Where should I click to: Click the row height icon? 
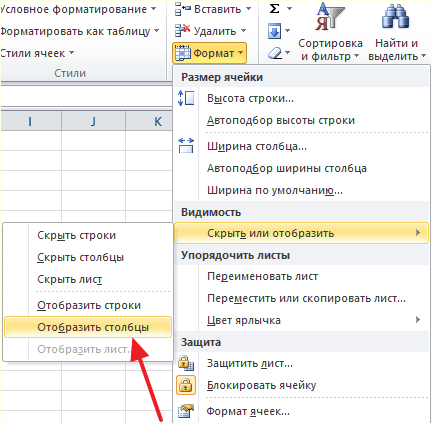[x=186, y=98]
